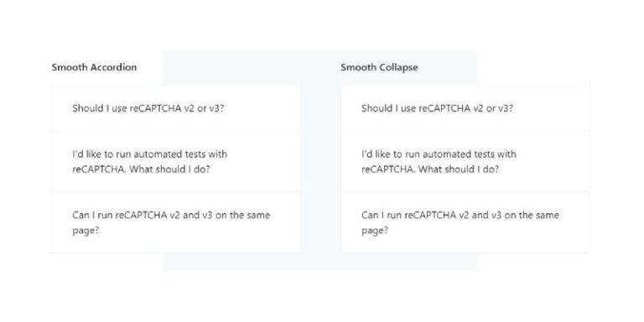The image size is (644, 322).
Task: Open same-page v2 and v3 item in Smooth Collapse
Action: [465, 222]
